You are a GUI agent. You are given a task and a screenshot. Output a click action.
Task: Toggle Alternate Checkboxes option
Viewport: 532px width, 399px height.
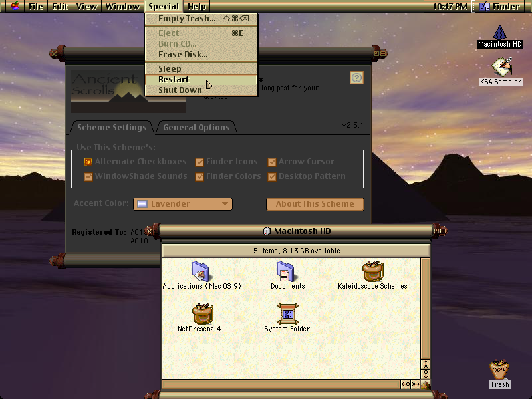(88, 162)
